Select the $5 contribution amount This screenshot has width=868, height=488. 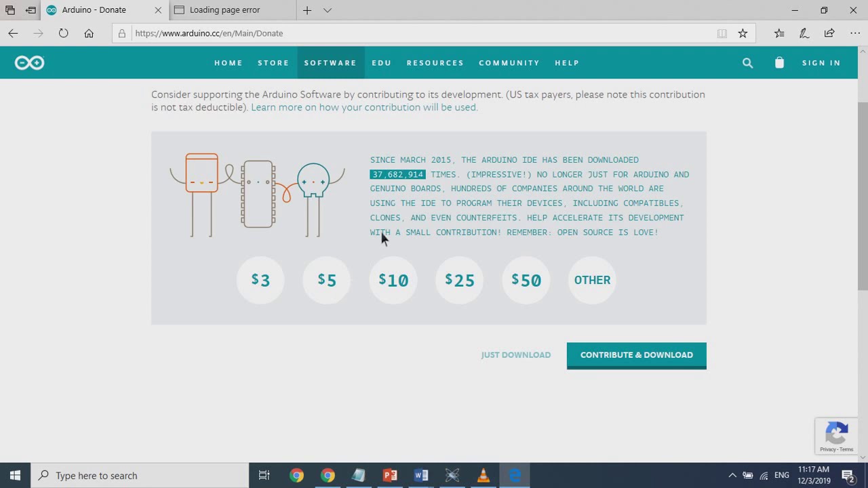(x=327, y=280)
